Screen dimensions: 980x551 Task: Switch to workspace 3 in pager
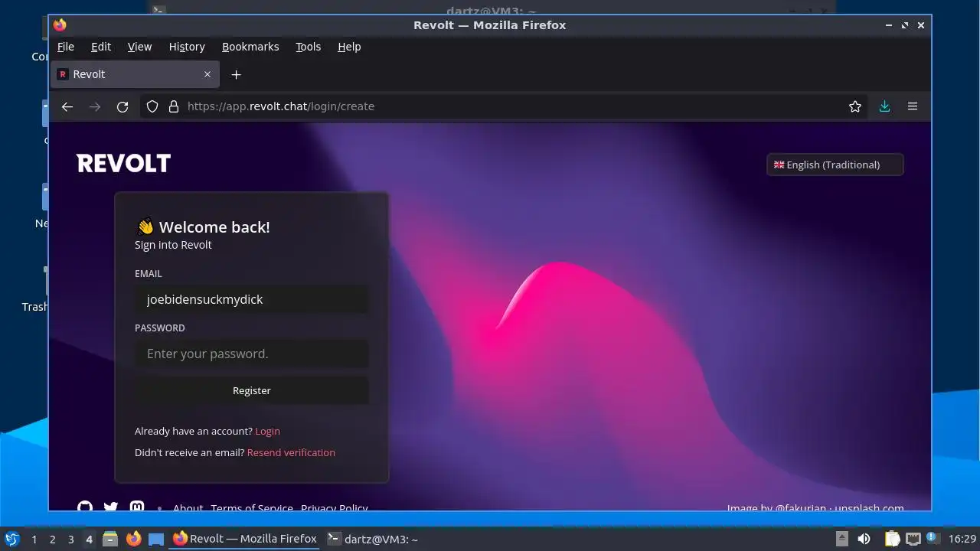70,539
